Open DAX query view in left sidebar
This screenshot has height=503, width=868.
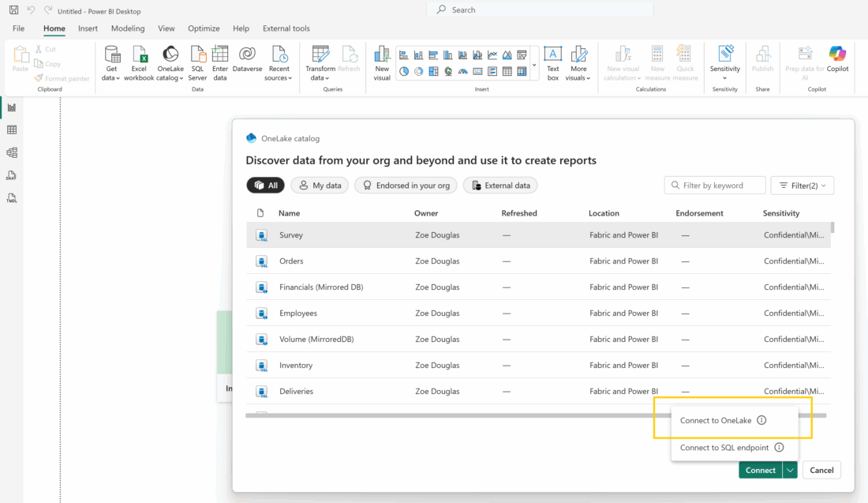click(x=12, y=175)
